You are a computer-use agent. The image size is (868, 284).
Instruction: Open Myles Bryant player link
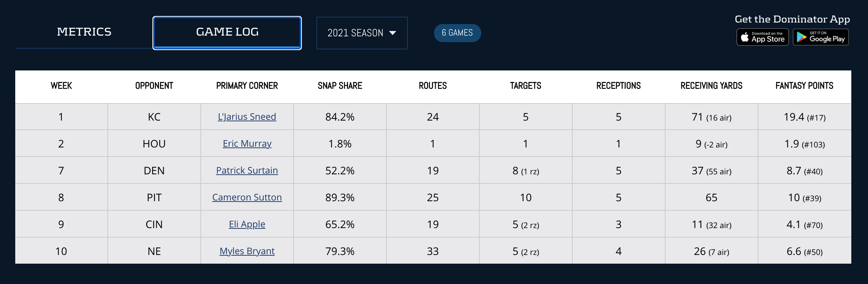pos(247,251)
